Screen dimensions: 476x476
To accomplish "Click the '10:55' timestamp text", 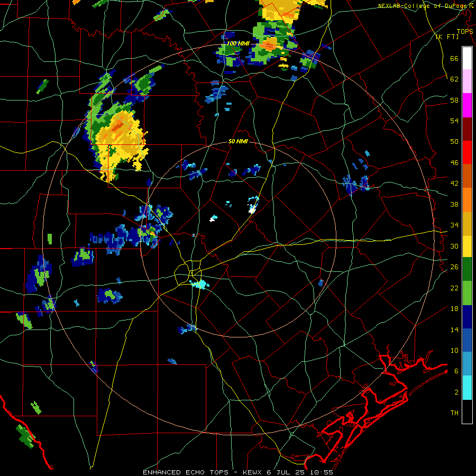I will click(x=321, y=472).
